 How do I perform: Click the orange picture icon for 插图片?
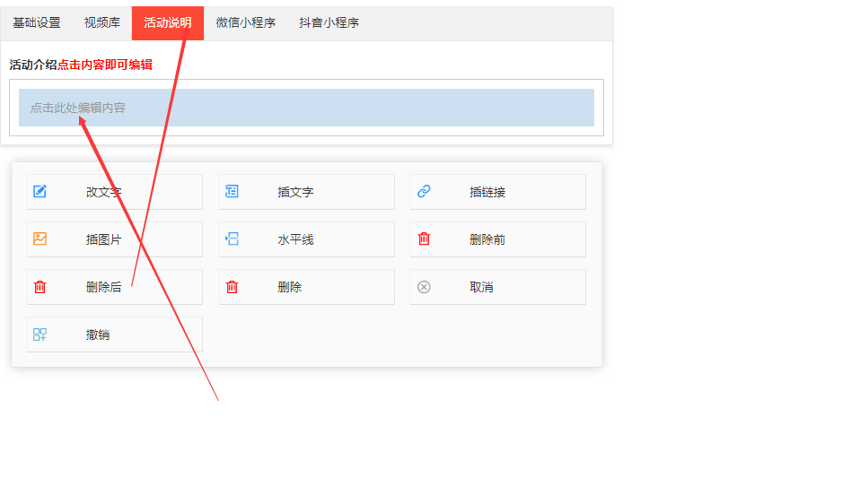(39, 239)
